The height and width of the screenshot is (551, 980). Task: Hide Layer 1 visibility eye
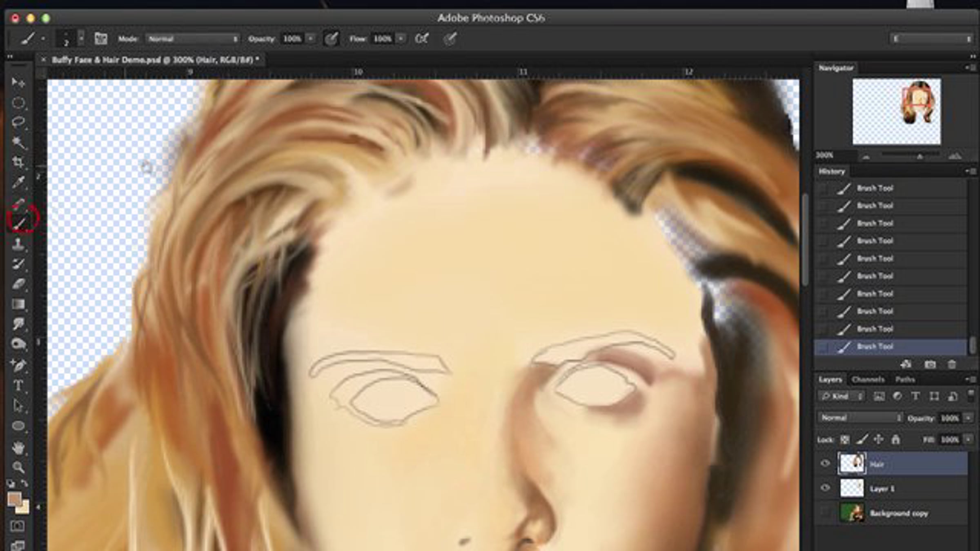[825, 488]
